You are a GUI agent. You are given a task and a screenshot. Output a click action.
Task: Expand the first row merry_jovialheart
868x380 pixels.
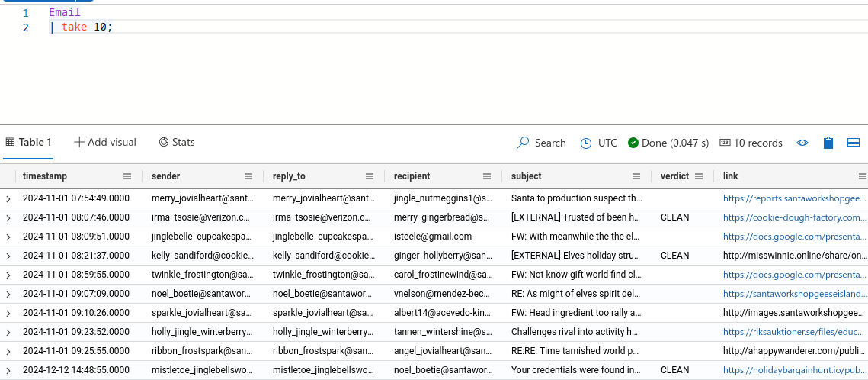click(8, 198)
